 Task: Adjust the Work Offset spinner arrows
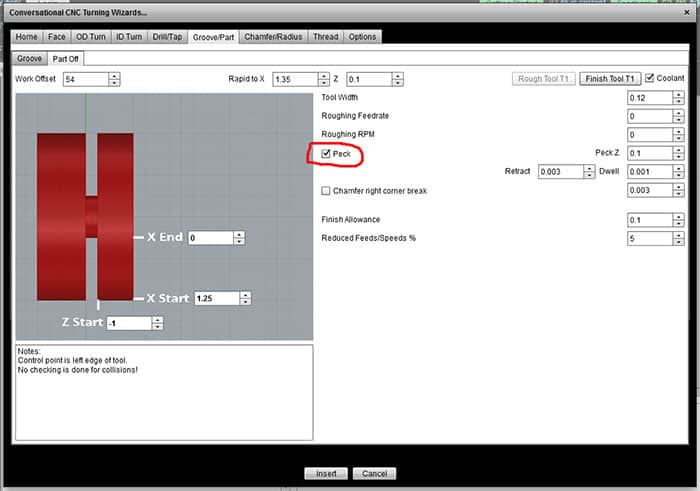pyautogui.click(x=115, y=79)
